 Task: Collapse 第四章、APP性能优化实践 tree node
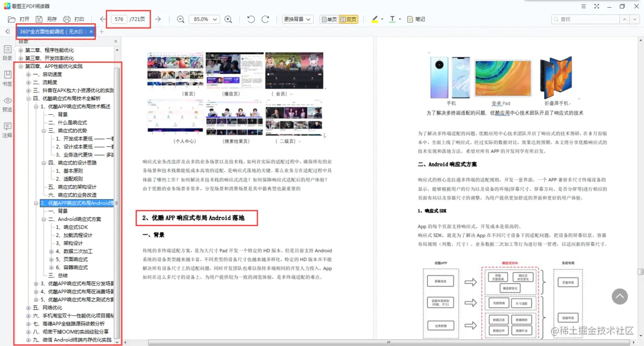pos(21,66)
